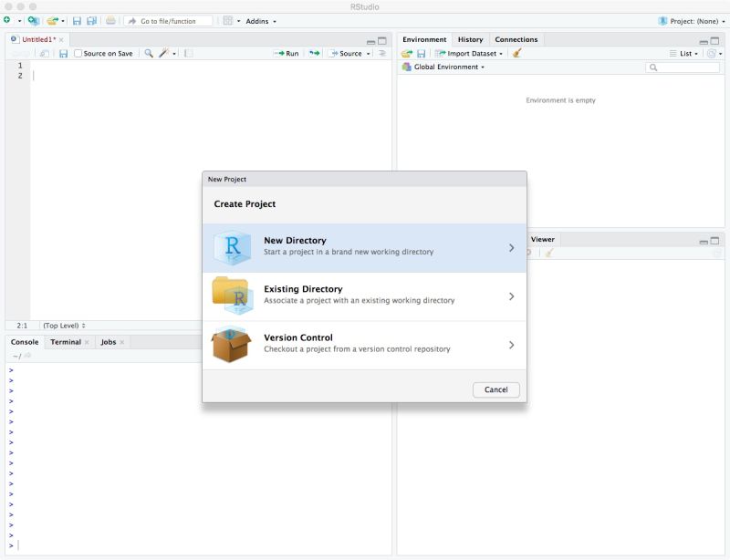This screenshot has height=560, width=730.
Task: Switch to the Jobs tab
Action: pos(108,342)
